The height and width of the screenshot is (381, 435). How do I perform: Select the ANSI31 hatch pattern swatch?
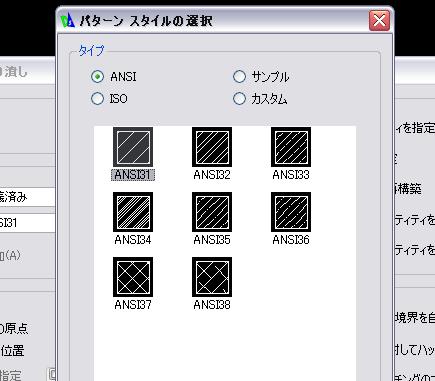tap(133, 147)
